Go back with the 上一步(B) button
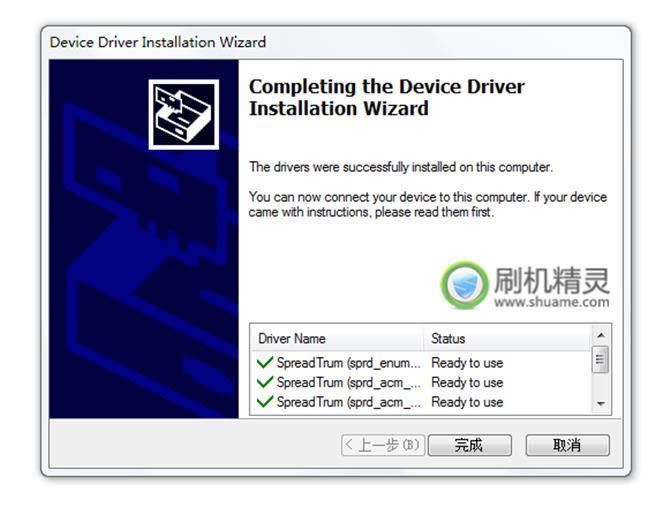This screenshot has width=670, height=507. tap(383, 445)
